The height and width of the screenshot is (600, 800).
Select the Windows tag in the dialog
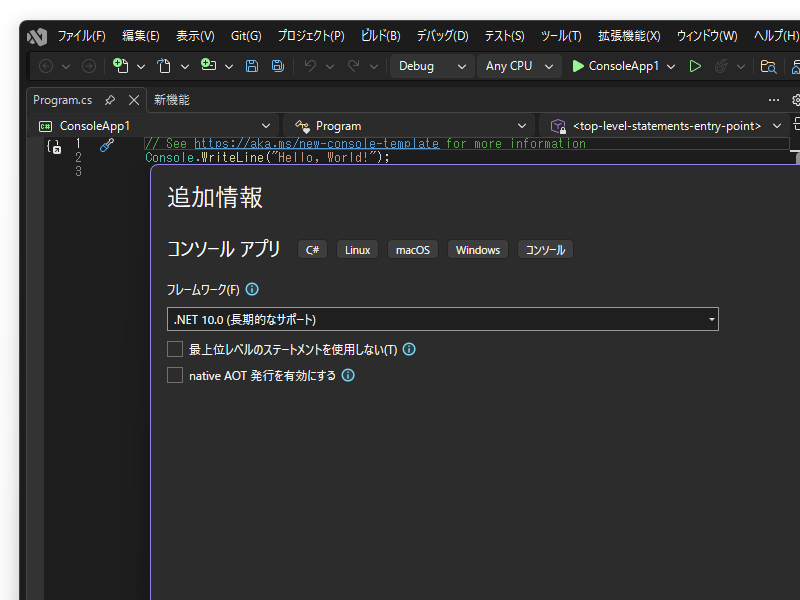tap(477, 249)
